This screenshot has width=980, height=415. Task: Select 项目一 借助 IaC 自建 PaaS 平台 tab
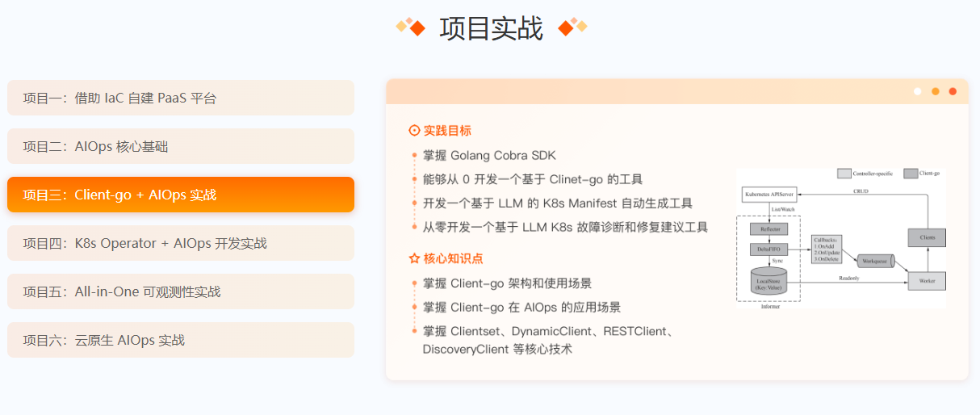coord(181,98)
